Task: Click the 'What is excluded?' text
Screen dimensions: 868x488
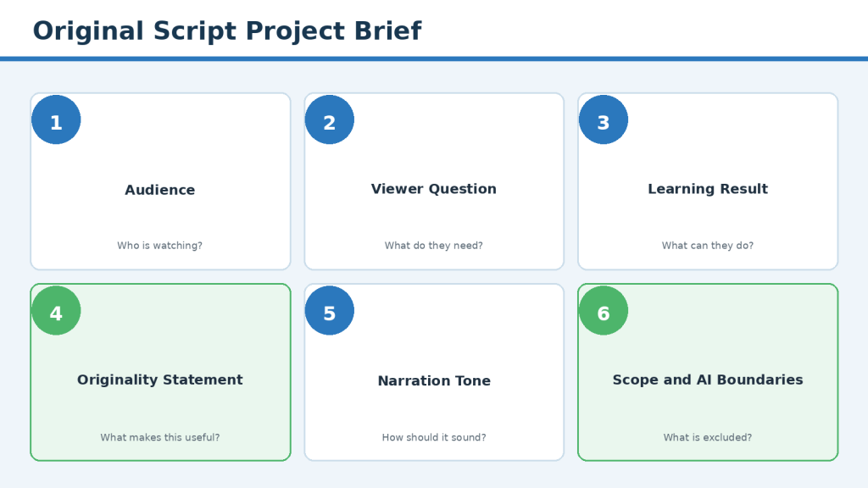Action: 708,437
